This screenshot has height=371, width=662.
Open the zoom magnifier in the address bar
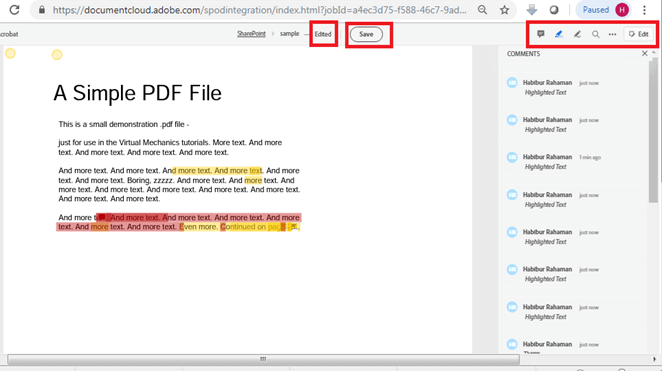(x=482, y=10)
